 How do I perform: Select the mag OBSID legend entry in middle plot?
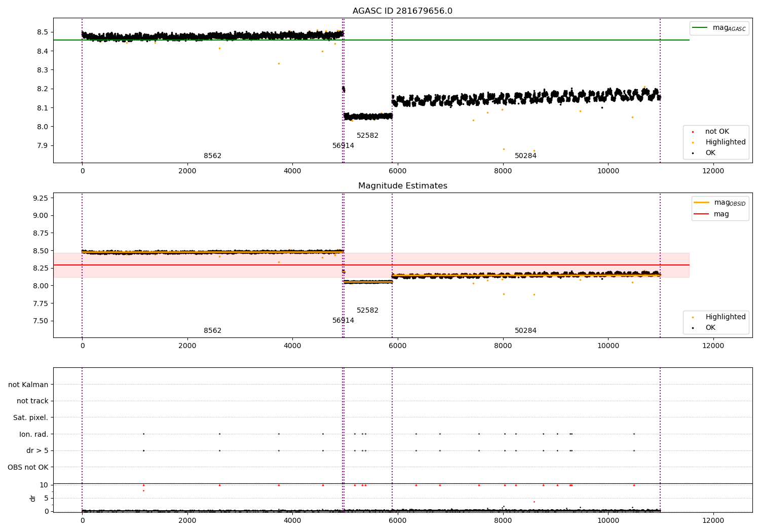[x=720, y=203]
